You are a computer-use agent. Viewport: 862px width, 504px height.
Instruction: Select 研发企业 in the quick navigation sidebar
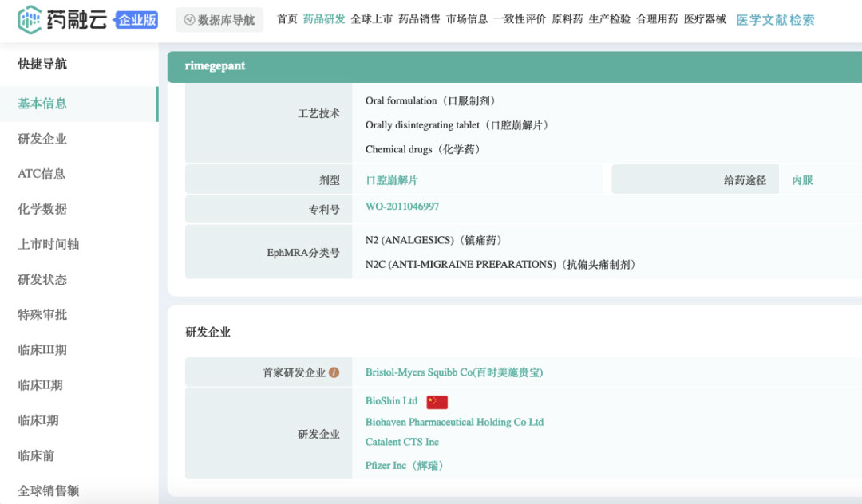[x=42, y=139]
